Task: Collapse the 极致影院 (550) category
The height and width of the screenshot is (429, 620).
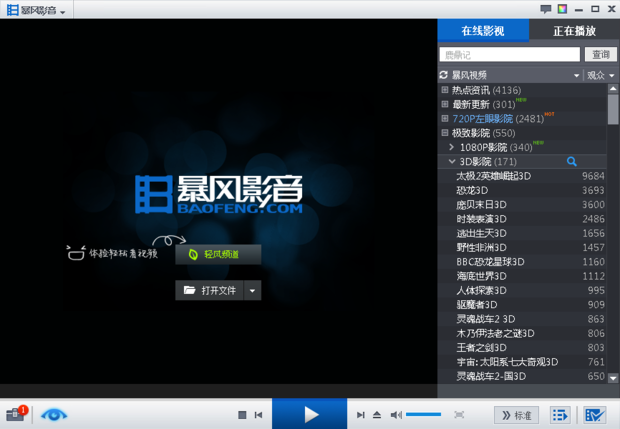Action: tap(445, 132)
